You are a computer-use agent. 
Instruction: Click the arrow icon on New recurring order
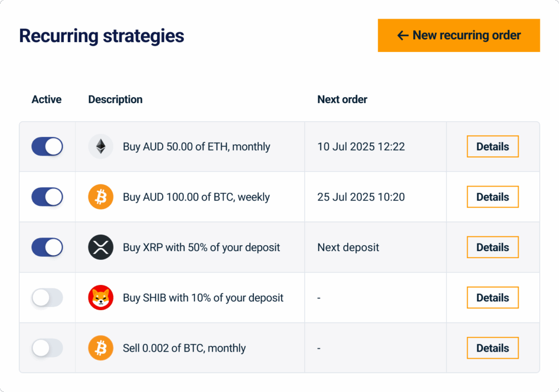[x=403, y=35]
